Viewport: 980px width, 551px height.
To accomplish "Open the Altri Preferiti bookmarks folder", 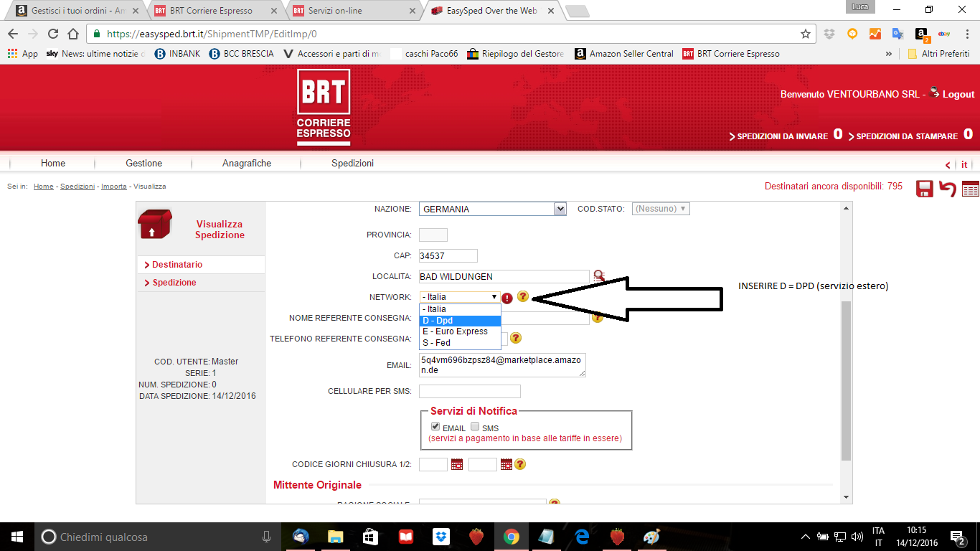I will click(x=938, y=54).
